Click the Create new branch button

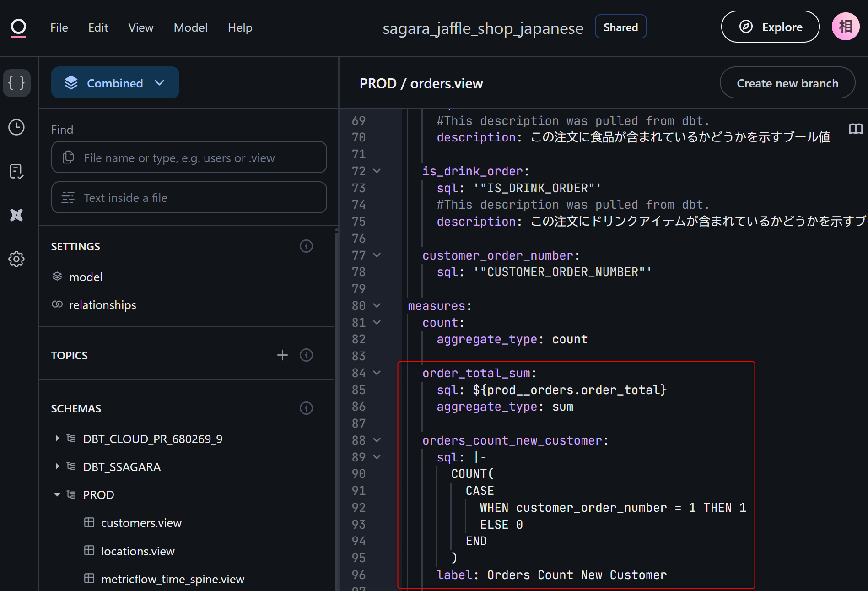click(787, 83)
